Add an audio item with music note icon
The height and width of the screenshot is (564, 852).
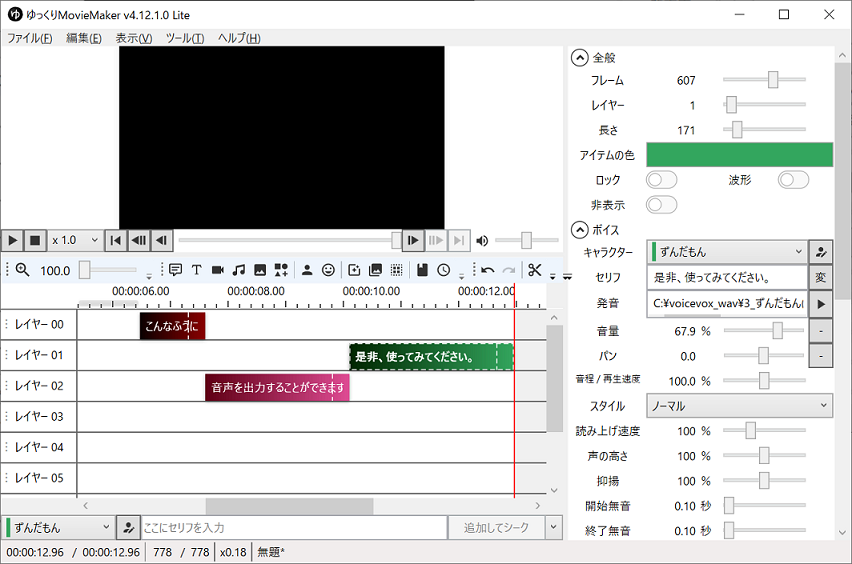pos(239,270)
